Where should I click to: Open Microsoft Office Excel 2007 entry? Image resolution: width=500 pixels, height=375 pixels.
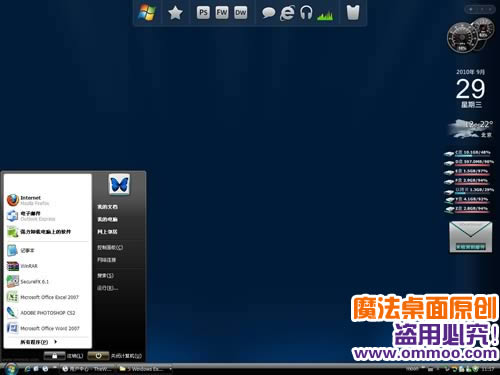coord(47,297)
